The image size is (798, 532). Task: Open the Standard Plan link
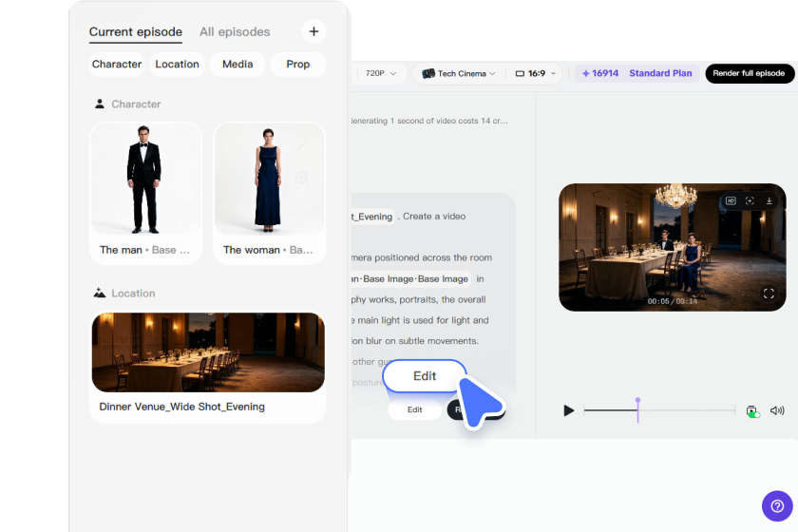pyautogui.click(x=660, y=73)
